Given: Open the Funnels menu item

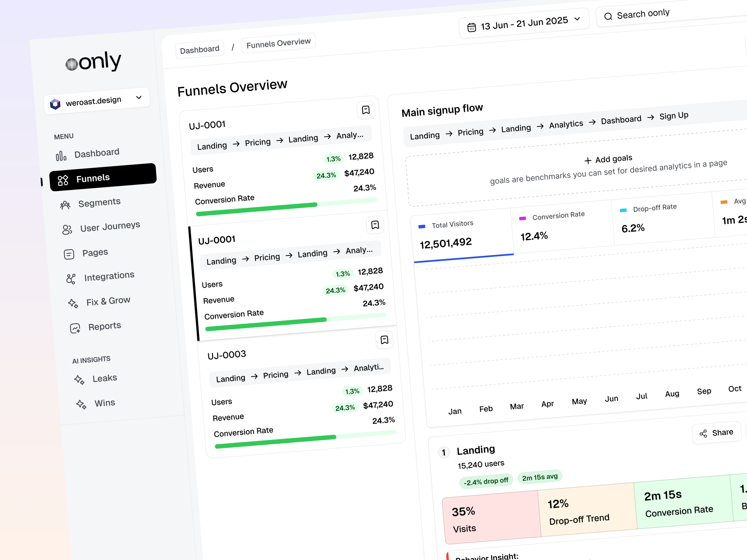Looking at the screenshot, I should tap(103, 178).
